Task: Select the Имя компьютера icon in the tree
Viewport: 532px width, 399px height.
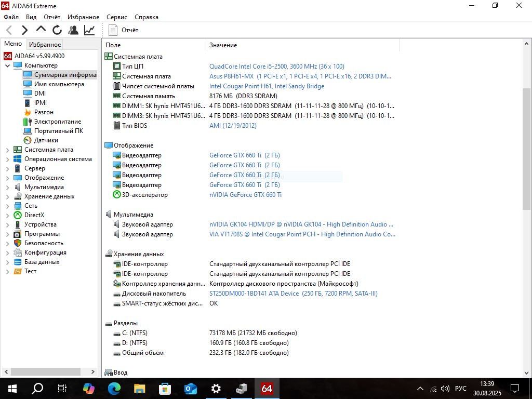Action: point(28,84)
